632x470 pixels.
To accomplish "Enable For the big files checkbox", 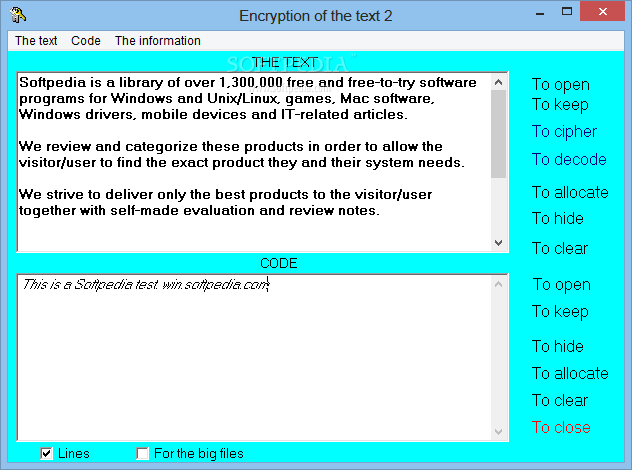I will [142, 453].
